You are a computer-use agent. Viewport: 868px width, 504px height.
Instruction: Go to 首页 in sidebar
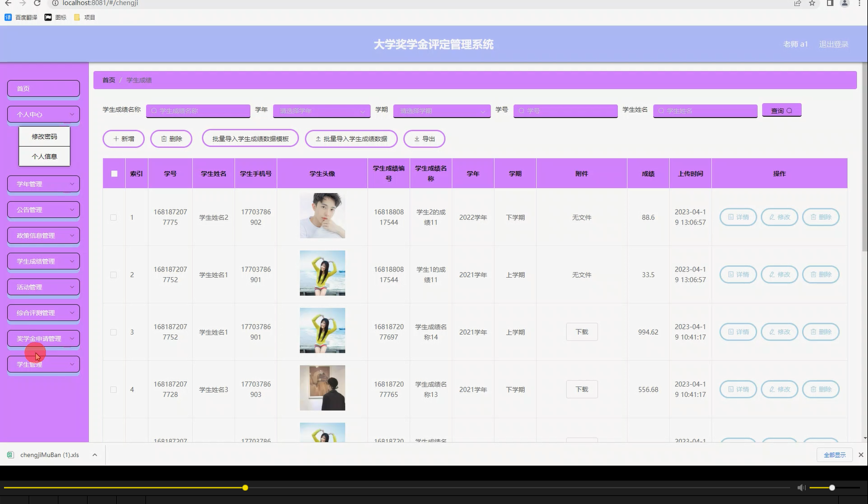coord(44,88)
